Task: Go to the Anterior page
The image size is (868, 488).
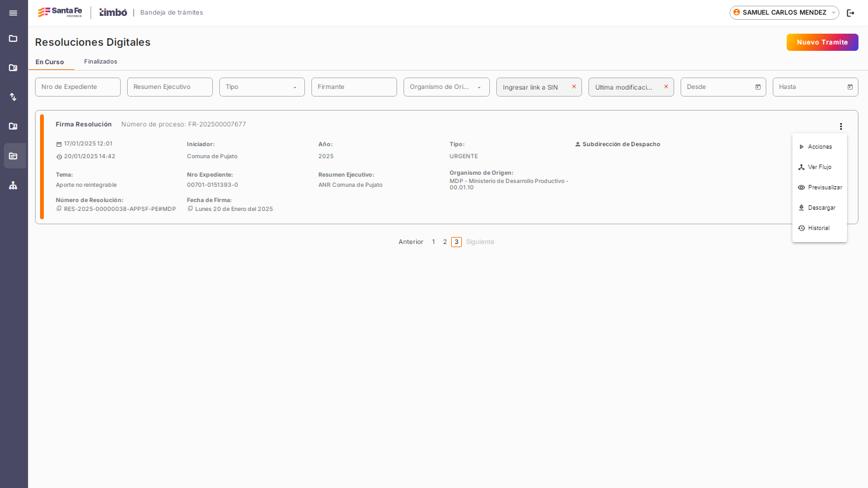Action: (410, 242)
